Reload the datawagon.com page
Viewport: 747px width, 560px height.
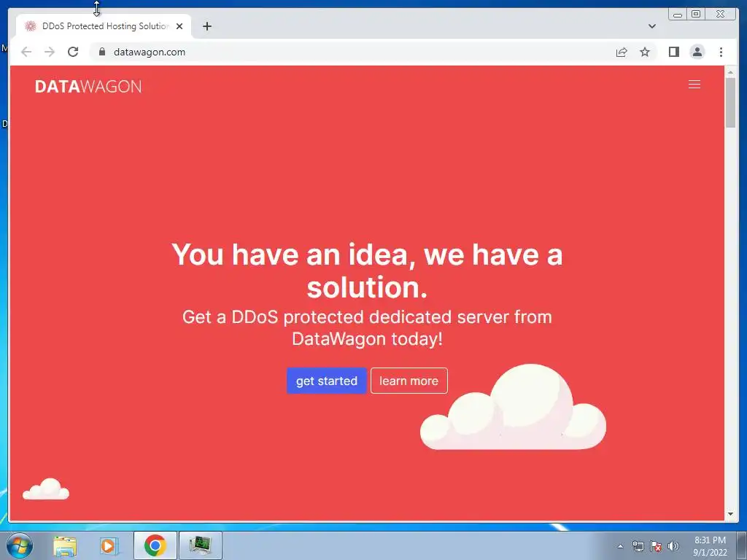click(x=73, y=52)
